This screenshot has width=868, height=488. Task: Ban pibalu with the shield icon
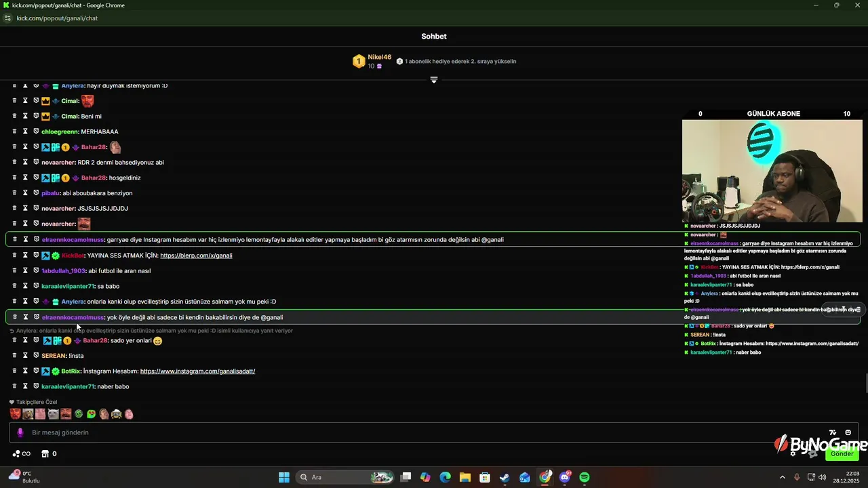pos(36,193)
